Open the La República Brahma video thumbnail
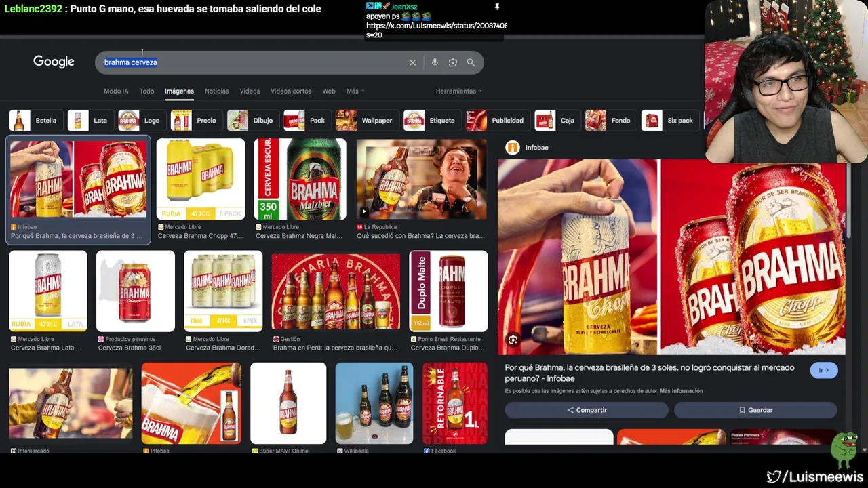Screen dimensions: 868x488 point(422,179)
